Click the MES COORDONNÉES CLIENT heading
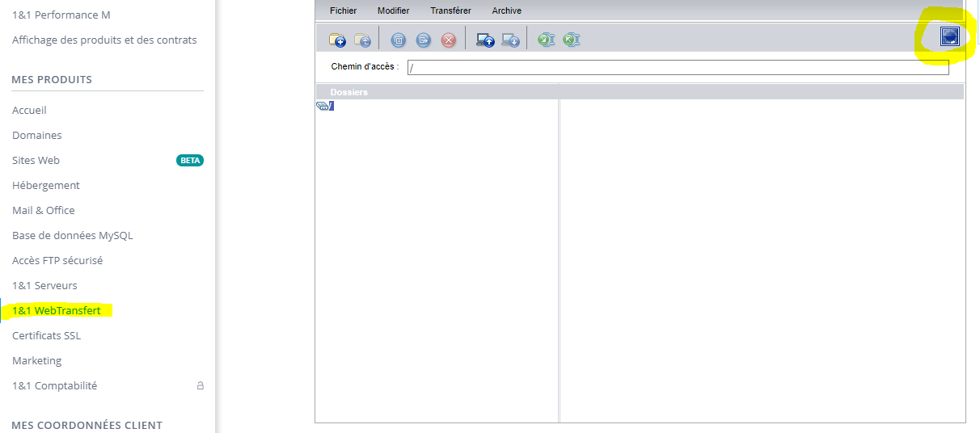The width and height of the screenshot is (980, 433). pyautogui.click(x=87, y=425)
